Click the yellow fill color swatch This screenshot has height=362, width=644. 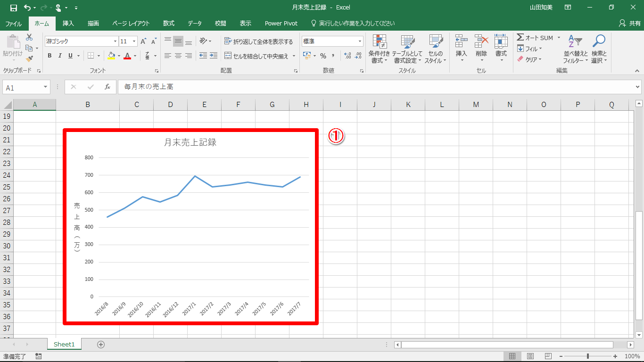click(111, 56)
